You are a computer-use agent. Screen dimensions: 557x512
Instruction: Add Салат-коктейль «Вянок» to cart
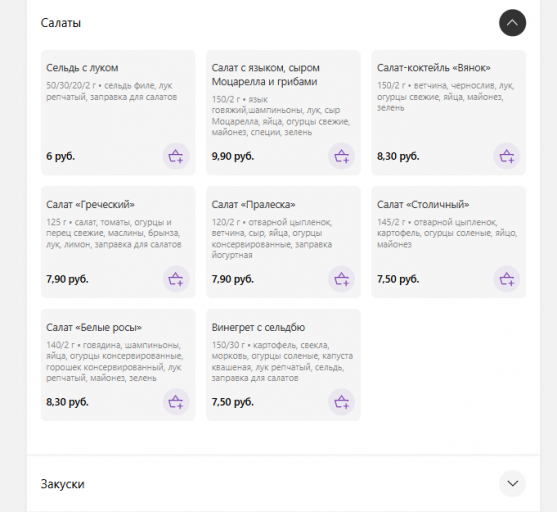(507, 156)
